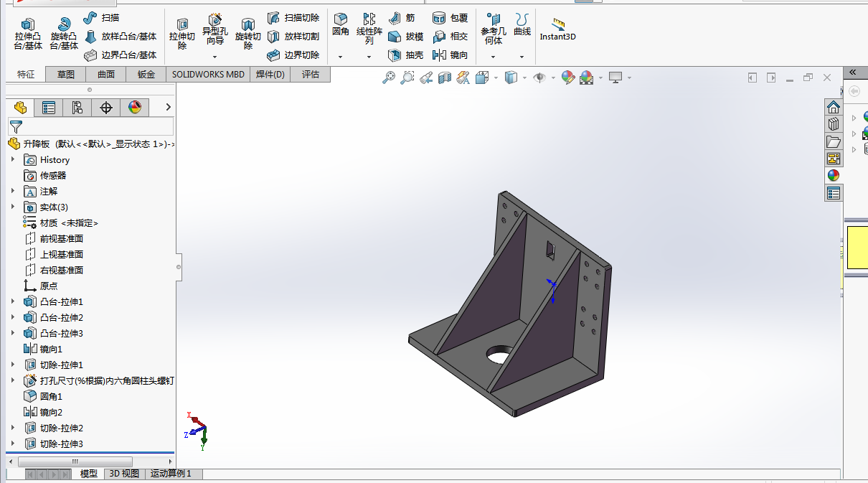This screenshot has height=483, width=868.
Task: Switch to the 特征 features tab
Action: tap(26, 74)
